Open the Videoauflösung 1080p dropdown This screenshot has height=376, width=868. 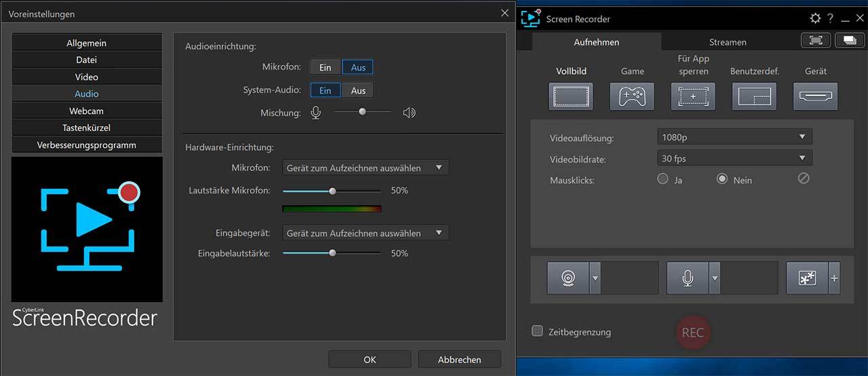[734, 137]
